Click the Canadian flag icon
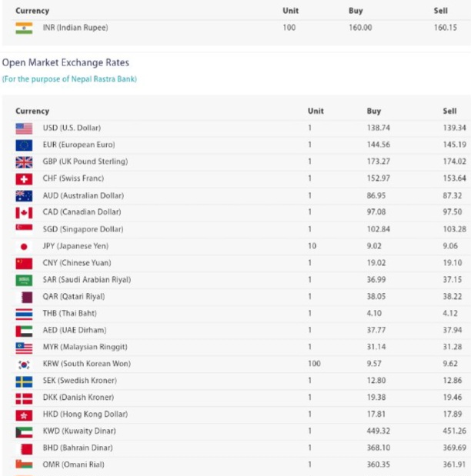This screenshot has height=476, width=471. point(24,212)
